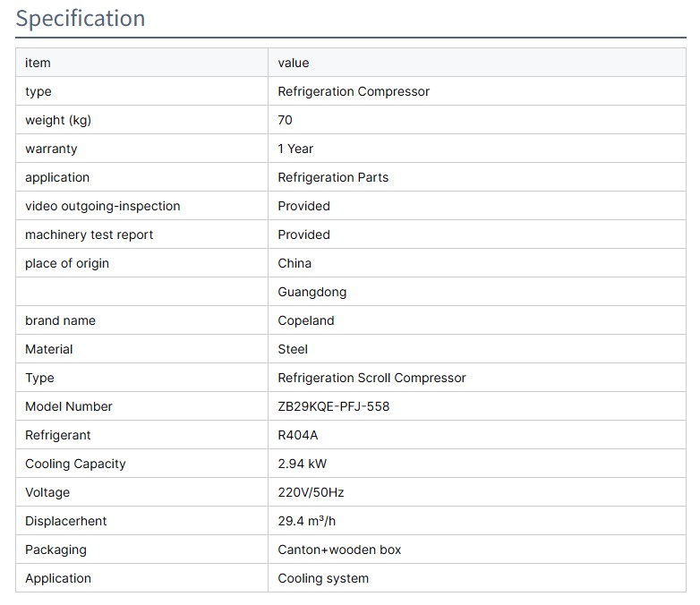Click the 'Steel' material value
Viewport: 700px width, 605px height.
tap(293, 349)
